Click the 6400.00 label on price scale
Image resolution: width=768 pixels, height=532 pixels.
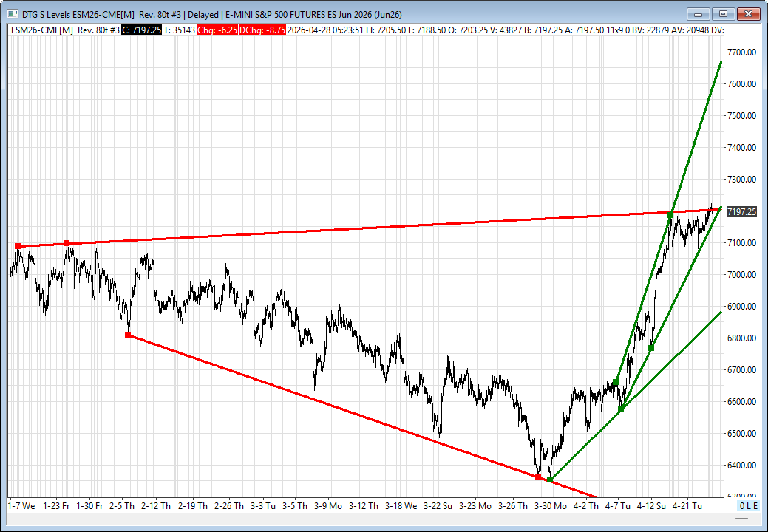pos(741,465)
